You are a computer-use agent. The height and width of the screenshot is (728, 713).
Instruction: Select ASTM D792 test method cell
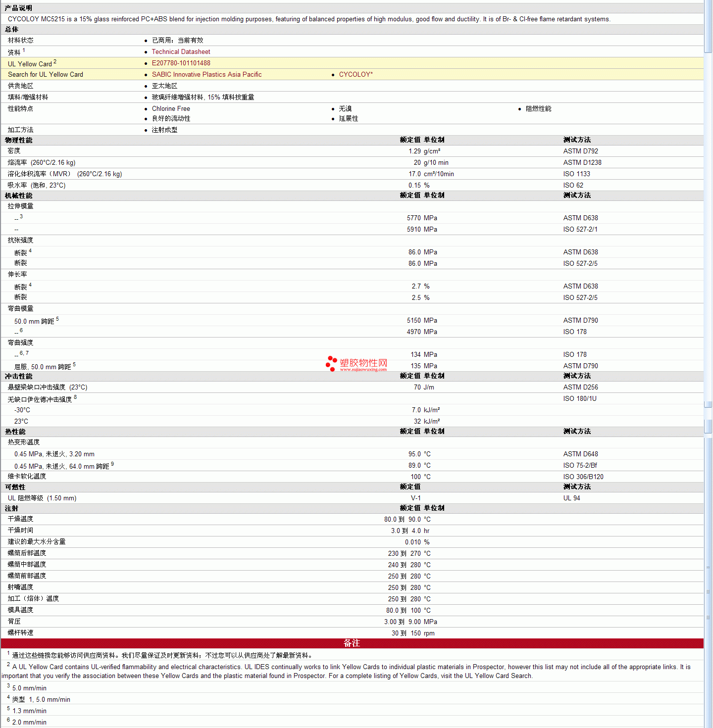point(581,151)
